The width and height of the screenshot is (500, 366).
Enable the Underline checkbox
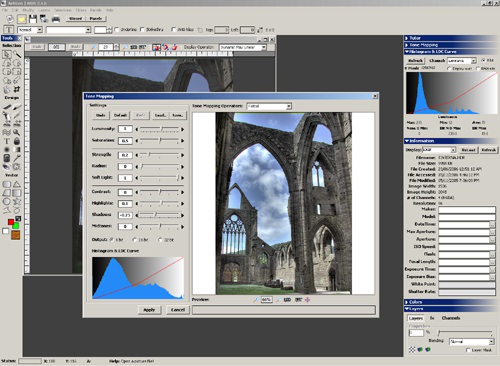117,30
